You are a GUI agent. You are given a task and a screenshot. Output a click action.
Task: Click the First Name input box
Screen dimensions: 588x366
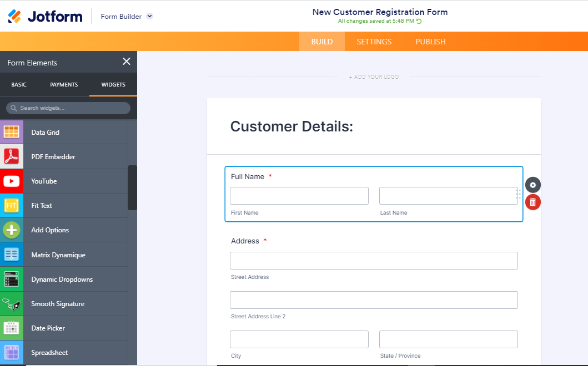tap(299, 196)
